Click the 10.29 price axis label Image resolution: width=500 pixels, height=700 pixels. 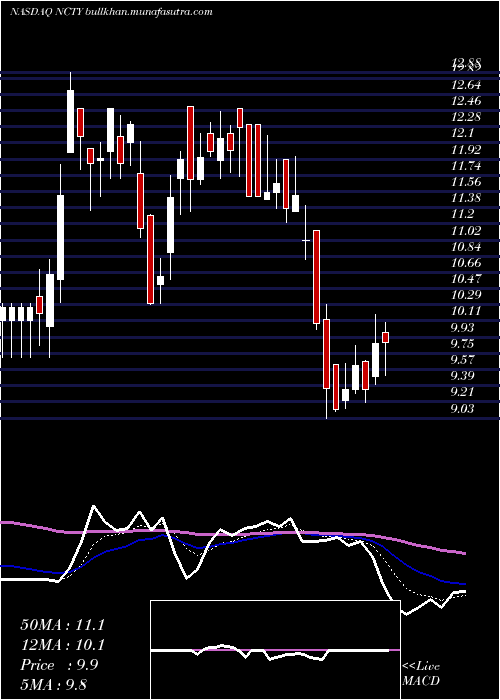[466, 295]
